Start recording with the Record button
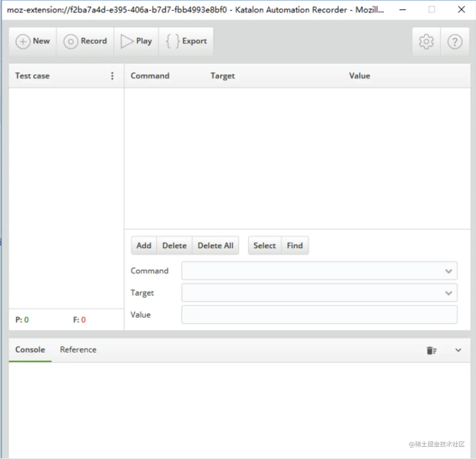This screenshot has height=459, width=476. tap(85, 41)
